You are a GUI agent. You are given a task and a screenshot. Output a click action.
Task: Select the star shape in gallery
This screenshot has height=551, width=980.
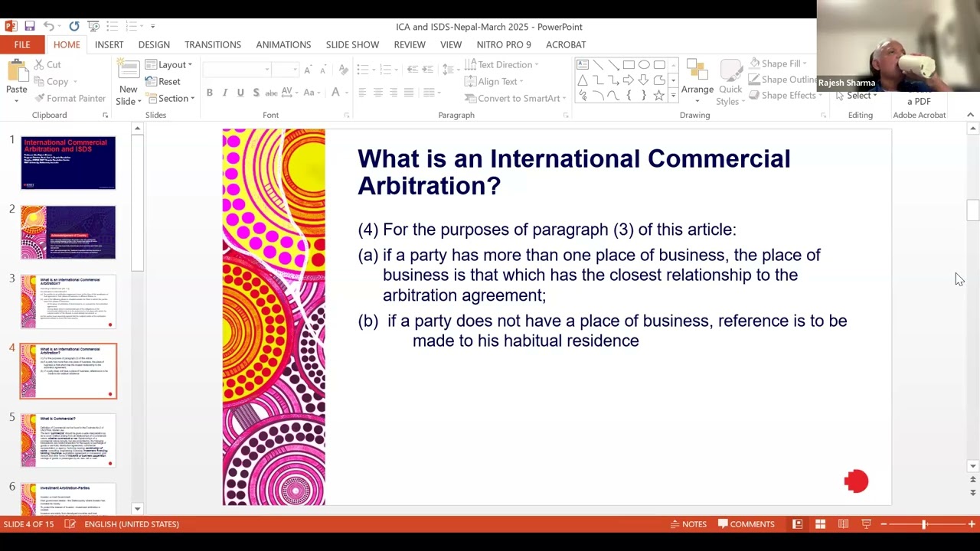coord(659,96)
